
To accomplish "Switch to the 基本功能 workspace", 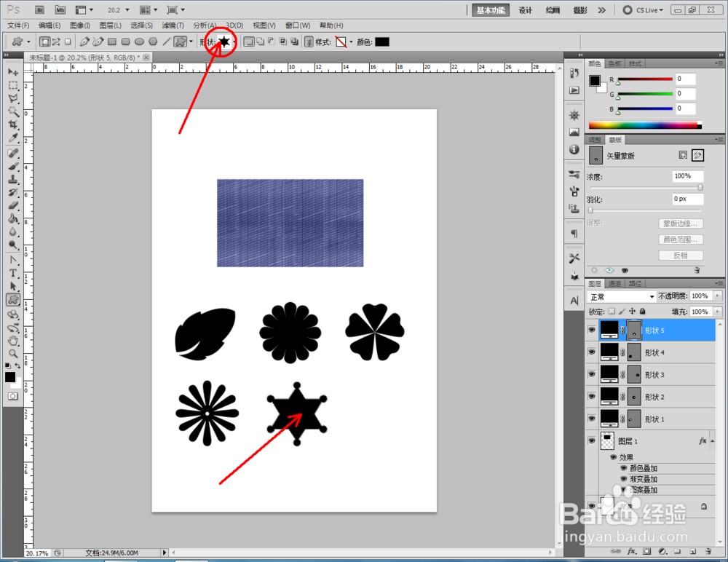I will pyautogui.click(x=491, y=9).
